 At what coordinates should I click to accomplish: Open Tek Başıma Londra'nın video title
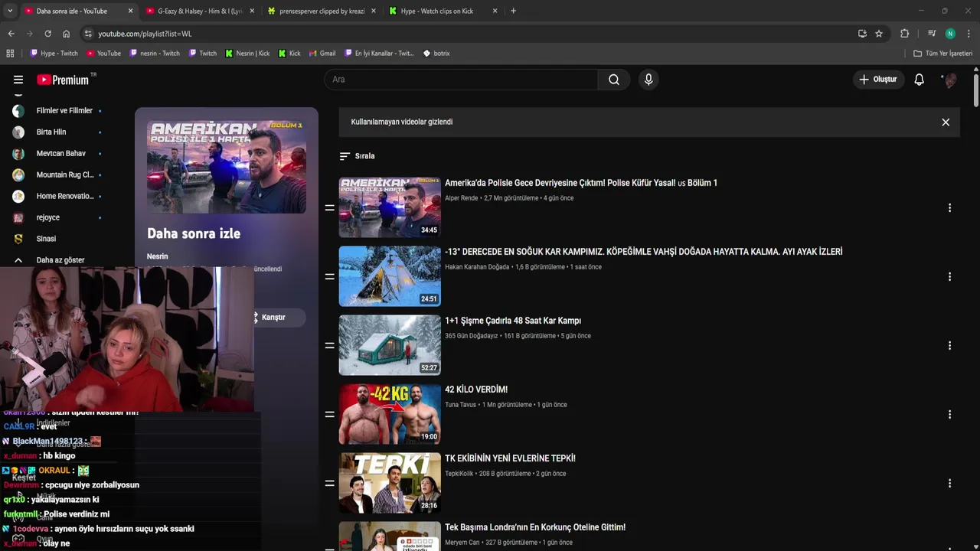(x=535, y=527)
